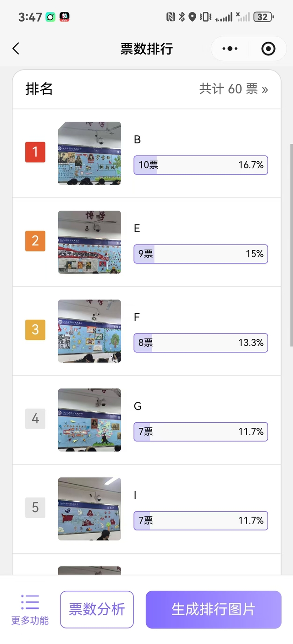
Task: Tap the battery indicator in status bar
Action: (263, 17)
